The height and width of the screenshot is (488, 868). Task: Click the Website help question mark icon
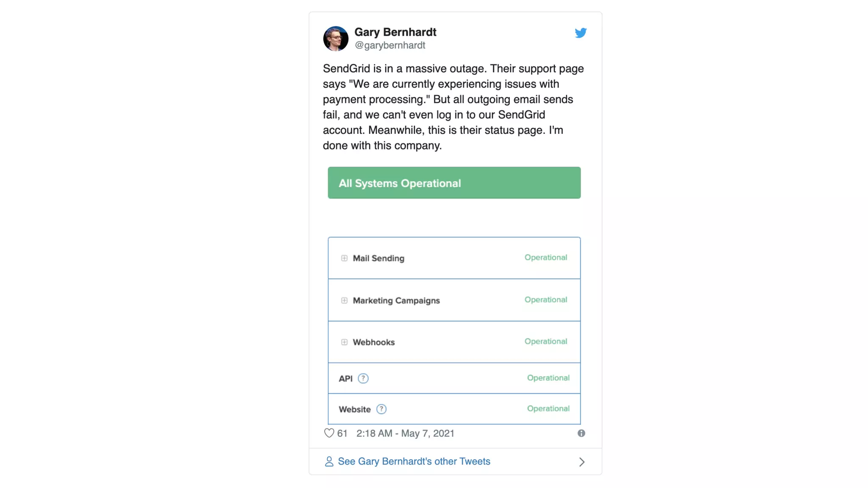coord(381,409)
